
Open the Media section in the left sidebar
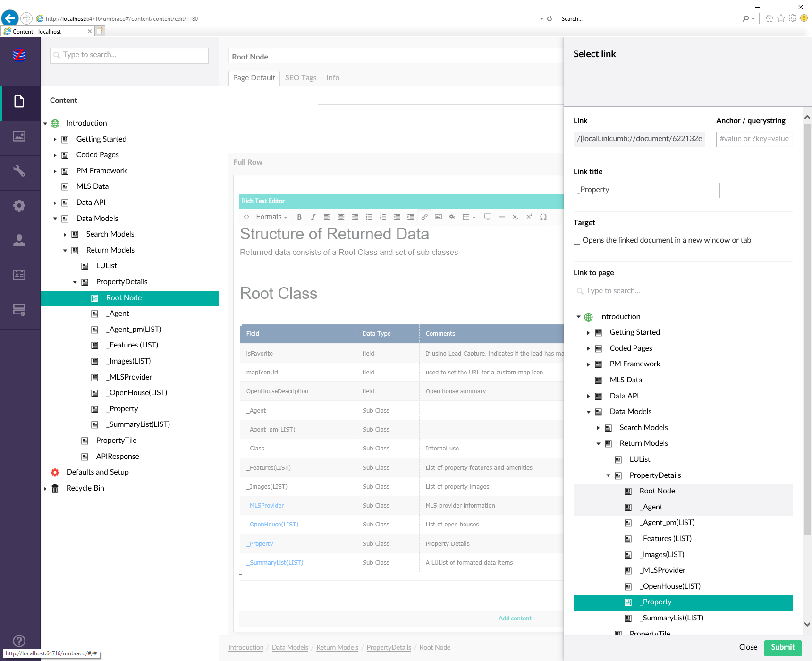(19, 136)
